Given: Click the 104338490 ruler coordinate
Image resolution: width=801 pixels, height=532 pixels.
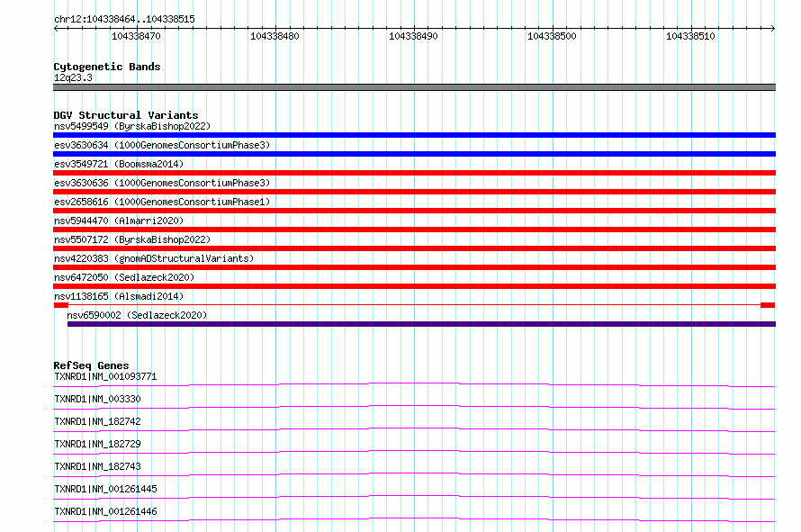Looking at the screenshot, I should pos(413,36).
